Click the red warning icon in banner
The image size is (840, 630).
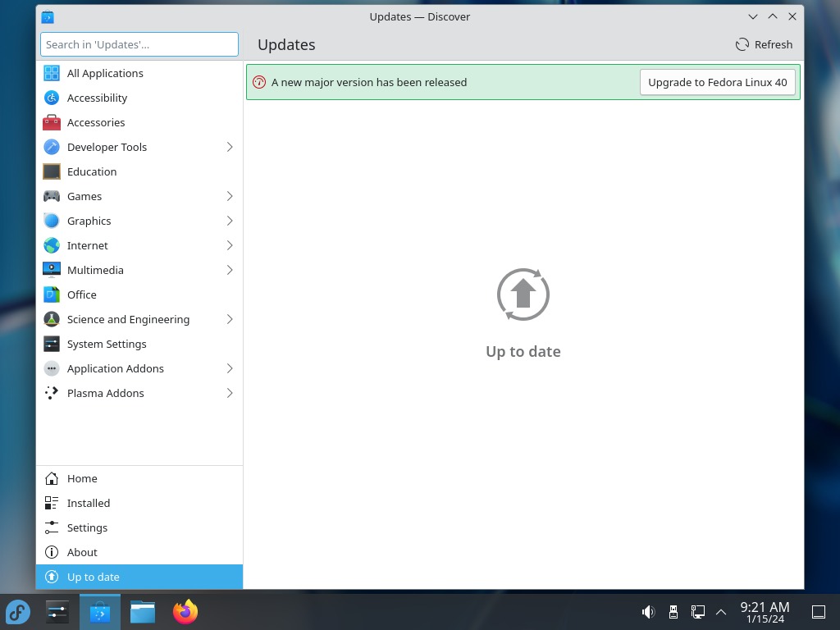[259, 83]
